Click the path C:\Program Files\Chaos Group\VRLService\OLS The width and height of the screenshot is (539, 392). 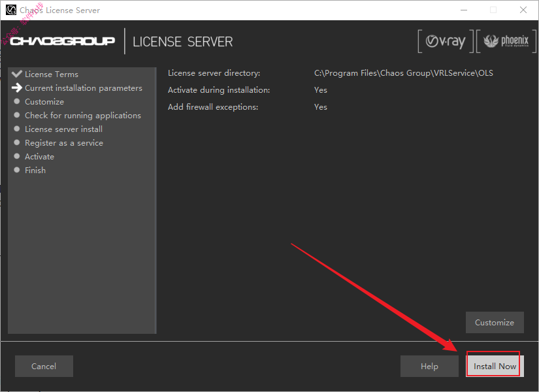tap(404, 73)
